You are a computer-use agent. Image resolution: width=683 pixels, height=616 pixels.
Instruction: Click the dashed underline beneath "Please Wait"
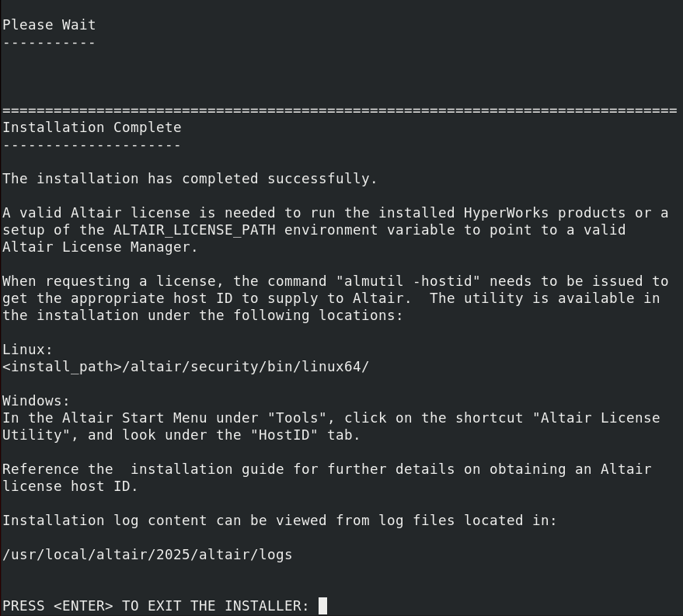coord(49,42)
